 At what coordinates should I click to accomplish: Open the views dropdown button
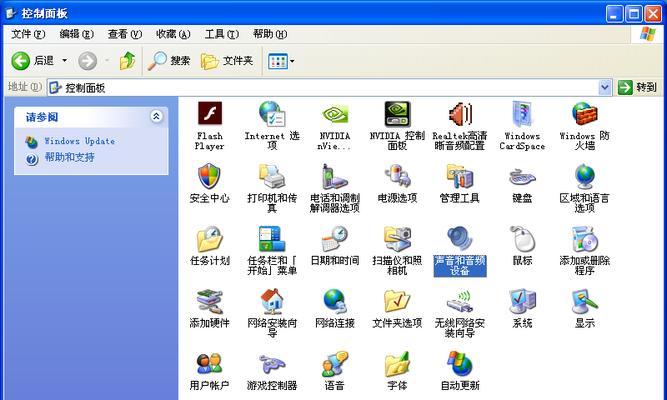(281, 61)
